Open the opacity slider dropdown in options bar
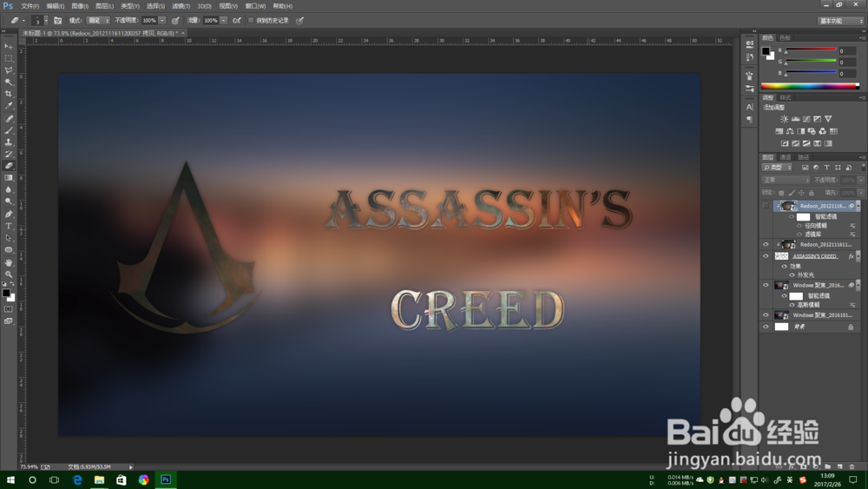The height and width of the screenshot is (489, 868). click(161, 21)
